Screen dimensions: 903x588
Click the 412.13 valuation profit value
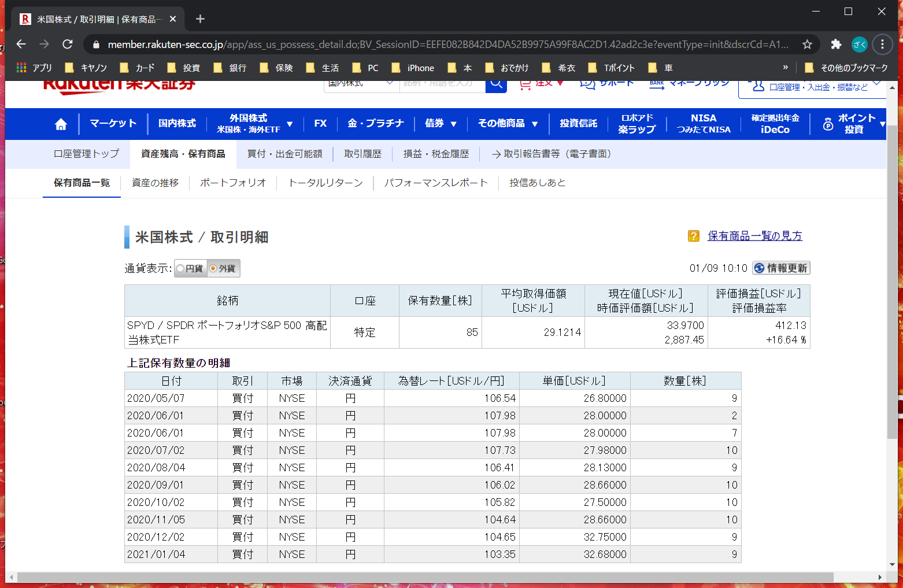point(790,326)
